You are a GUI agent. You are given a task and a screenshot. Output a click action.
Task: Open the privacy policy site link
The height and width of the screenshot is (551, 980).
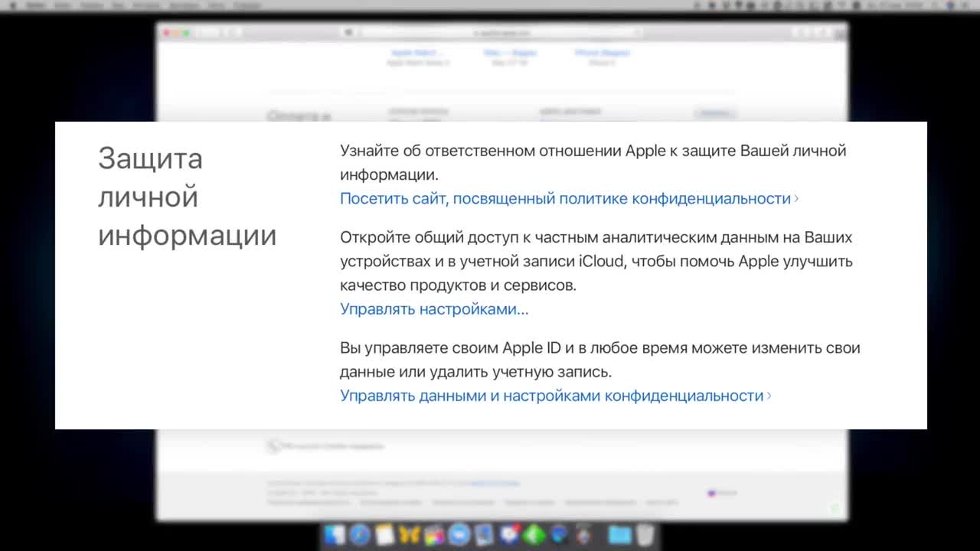click(x=569, y=198)
